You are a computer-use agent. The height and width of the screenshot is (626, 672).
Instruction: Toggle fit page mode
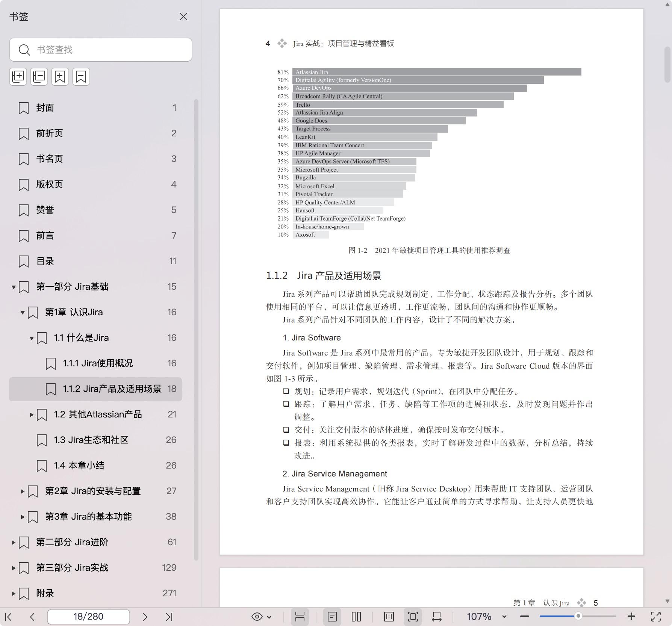point(413,617)
